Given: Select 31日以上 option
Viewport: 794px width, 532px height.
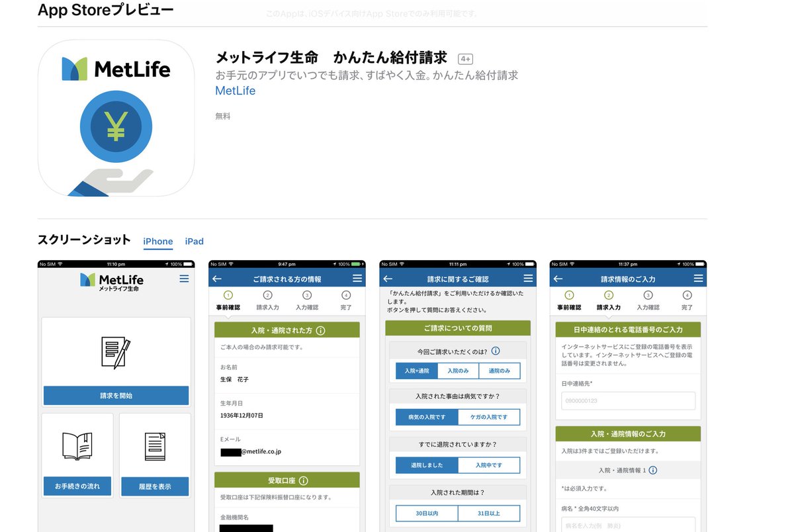Looking at the screenshot, I should [x=489, y=513].
